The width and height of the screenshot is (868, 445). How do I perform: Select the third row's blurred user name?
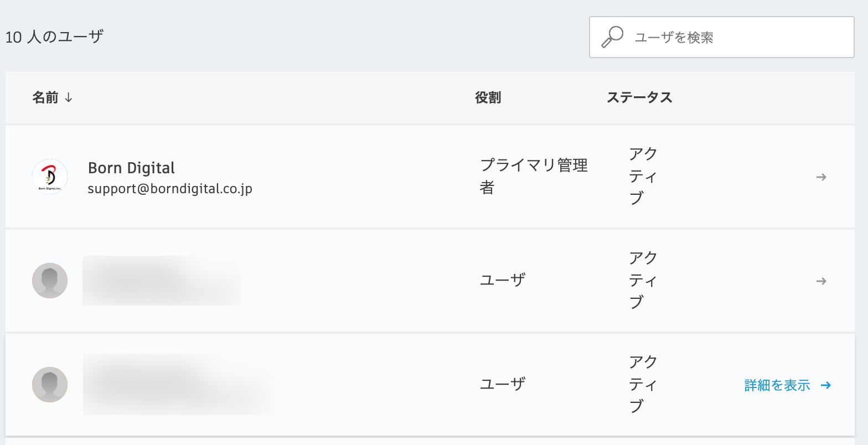[178, 385]
